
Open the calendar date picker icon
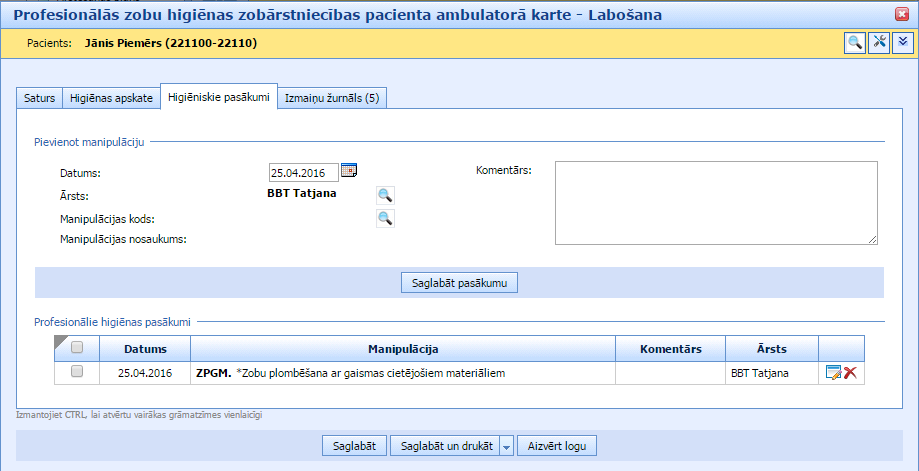click(x=349, y=170)
